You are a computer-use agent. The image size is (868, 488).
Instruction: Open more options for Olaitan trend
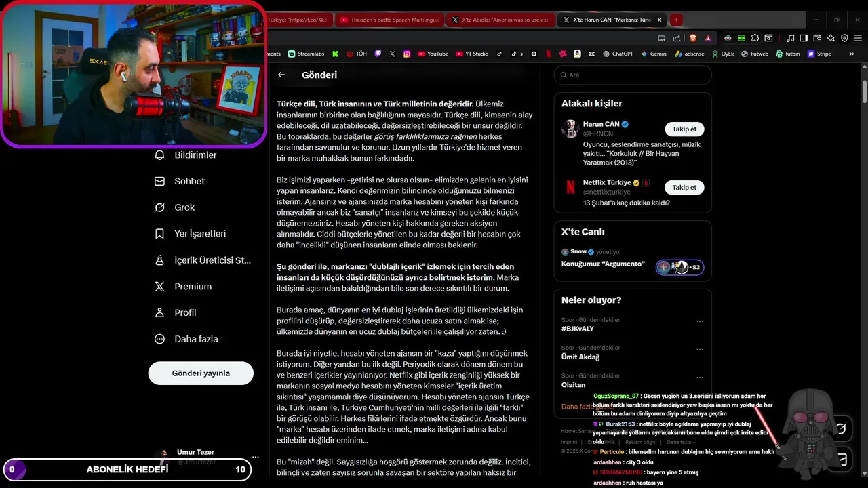pos(700,378)
